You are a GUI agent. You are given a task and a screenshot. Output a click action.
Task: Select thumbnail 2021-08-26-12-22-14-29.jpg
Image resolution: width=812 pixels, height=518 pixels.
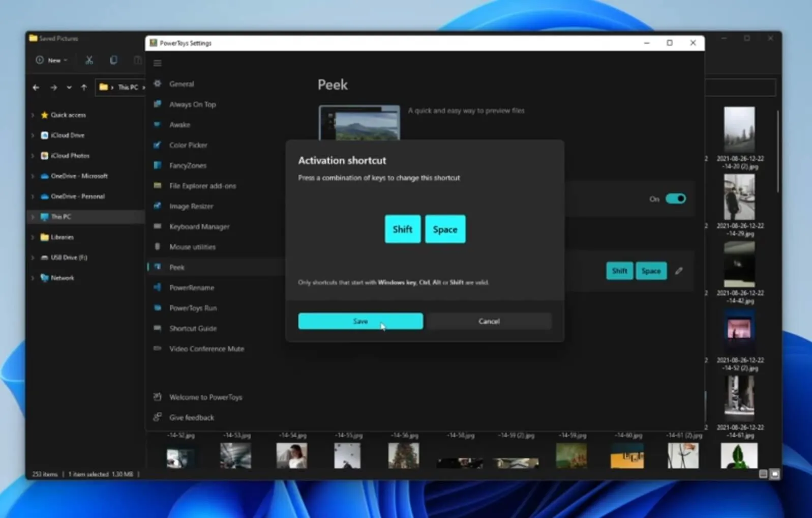click(739, 197)
